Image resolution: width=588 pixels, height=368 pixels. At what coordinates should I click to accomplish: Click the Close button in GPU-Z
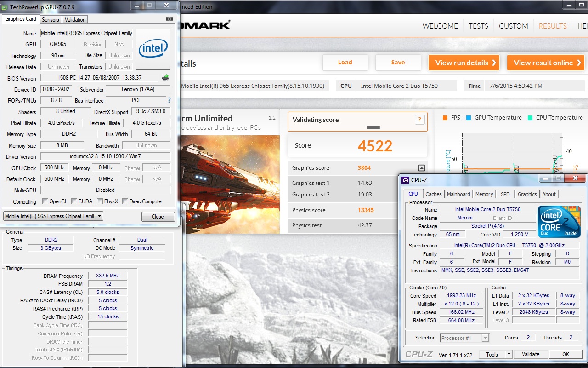[158, 217]
